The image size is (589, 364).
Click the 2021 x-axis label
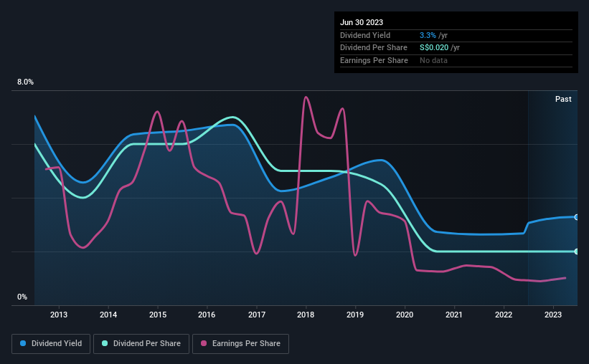pos(454,315)
